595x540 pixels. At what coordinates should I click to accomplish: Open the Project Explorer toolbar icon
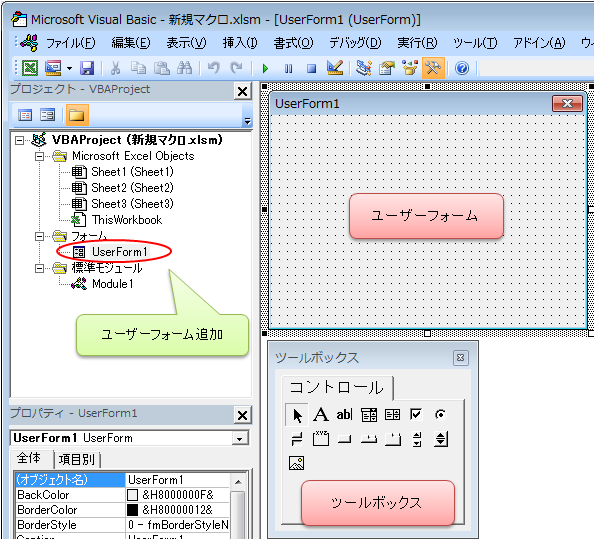point(364,68)
